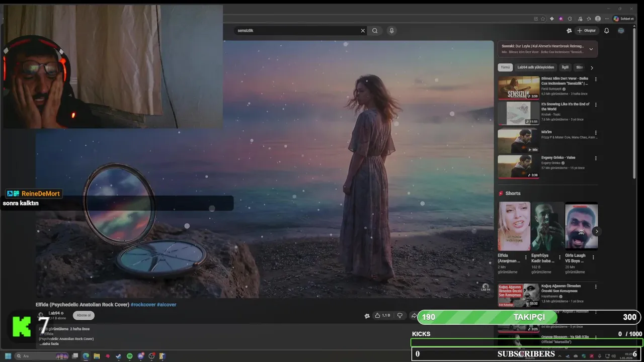The image size is (644, 362).
Task: Like the video with thumbs-up 1,1 B
Action: 382,315
